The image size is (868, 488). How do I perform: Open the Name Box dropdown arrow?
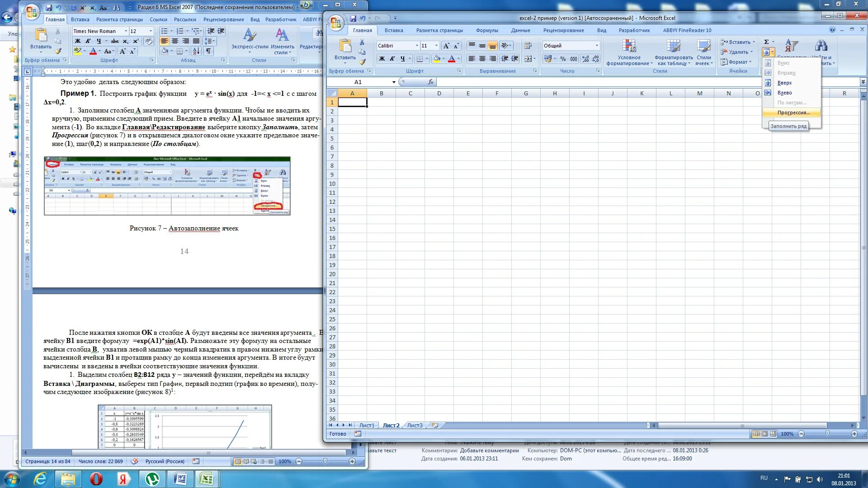coord(394,82)
